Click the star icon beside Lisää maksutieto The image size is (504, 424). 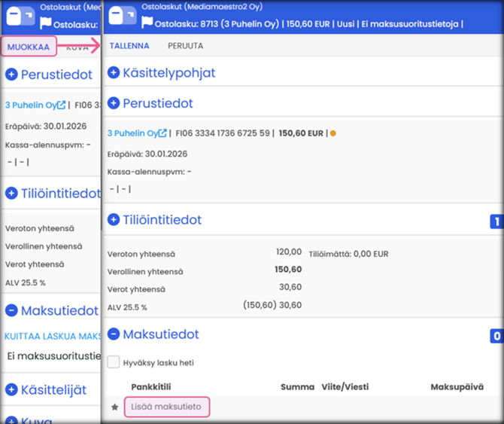click(x=114, y=407)
